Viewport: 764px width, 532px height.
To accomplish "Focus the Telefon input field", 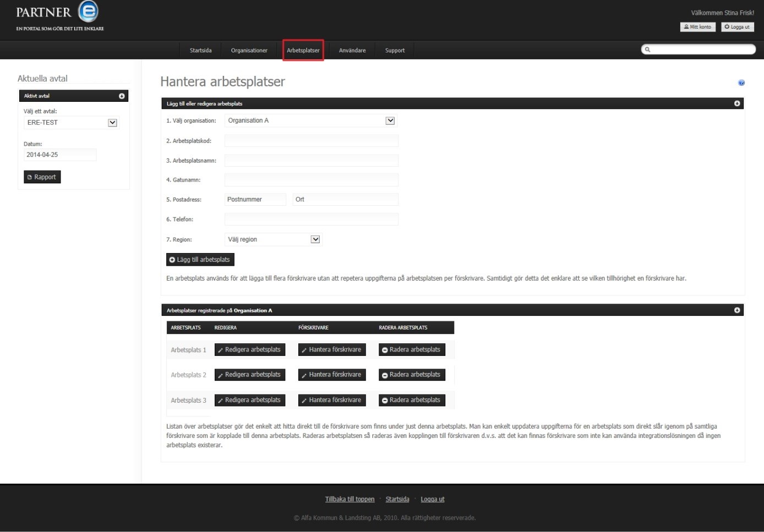I will point(311,219).
